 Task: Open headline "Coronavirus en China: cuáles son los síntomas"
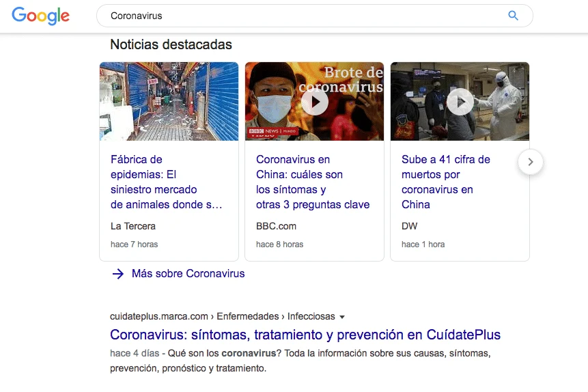coord(313,182)
